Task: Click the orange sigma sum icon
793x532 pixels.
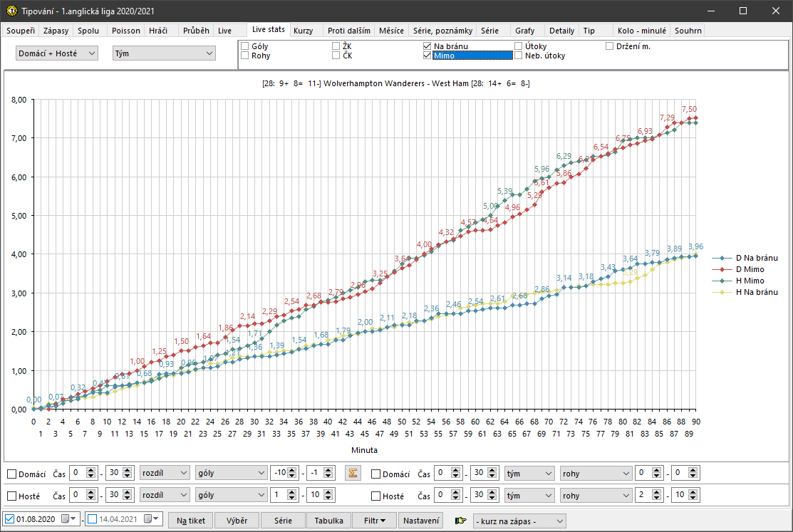Action: (x=352, y=474)
